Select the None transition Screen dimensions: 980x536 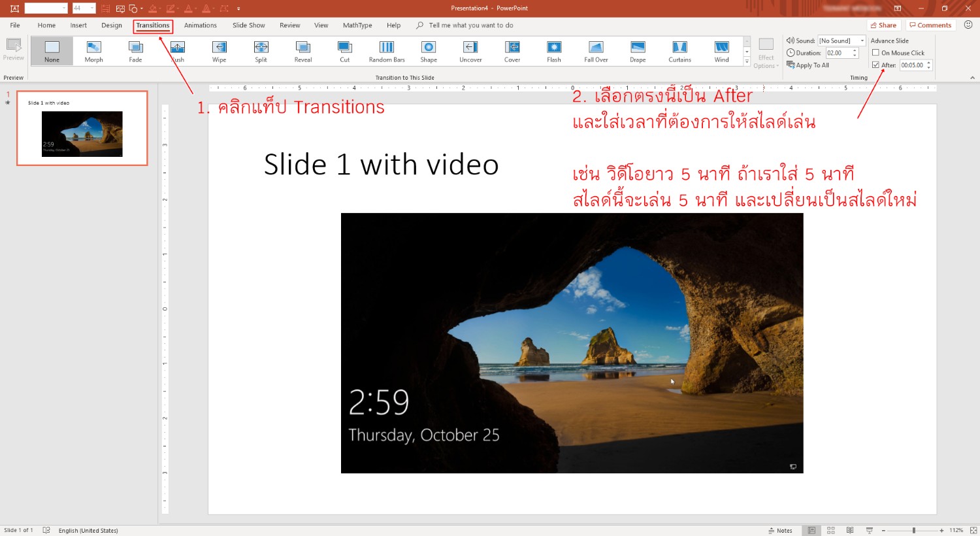tap(52, 51)
